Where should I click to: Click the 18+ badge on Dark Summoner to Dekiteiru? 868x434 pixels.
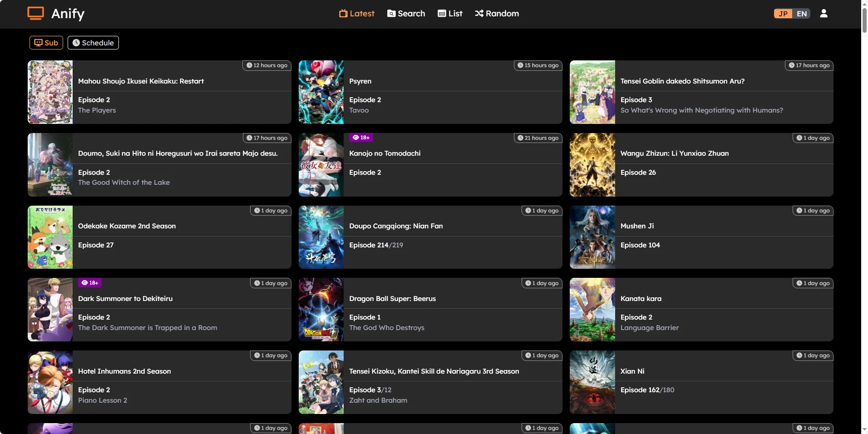(90, 283)
